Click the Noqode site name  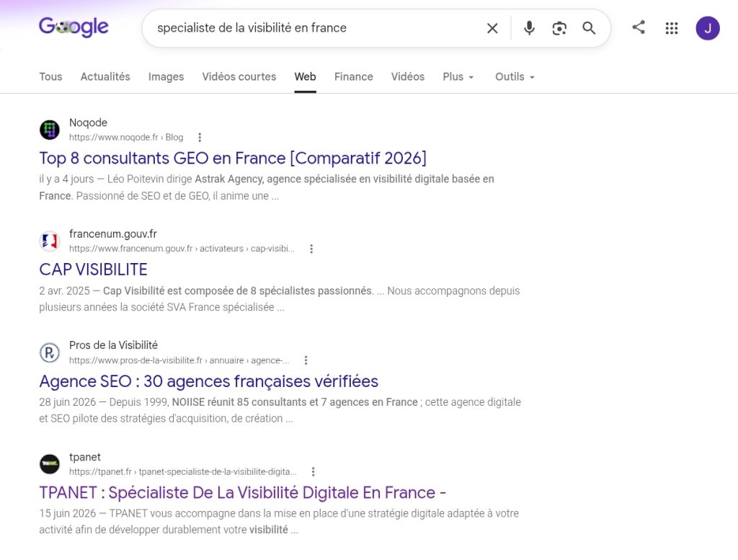click(88, 123)
